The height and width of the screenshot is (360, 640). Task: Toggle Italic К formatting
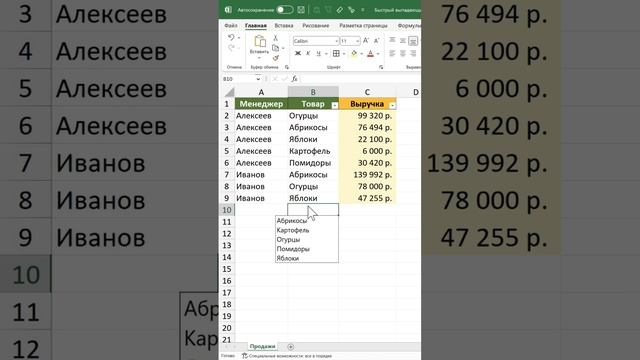coord(308,53)
